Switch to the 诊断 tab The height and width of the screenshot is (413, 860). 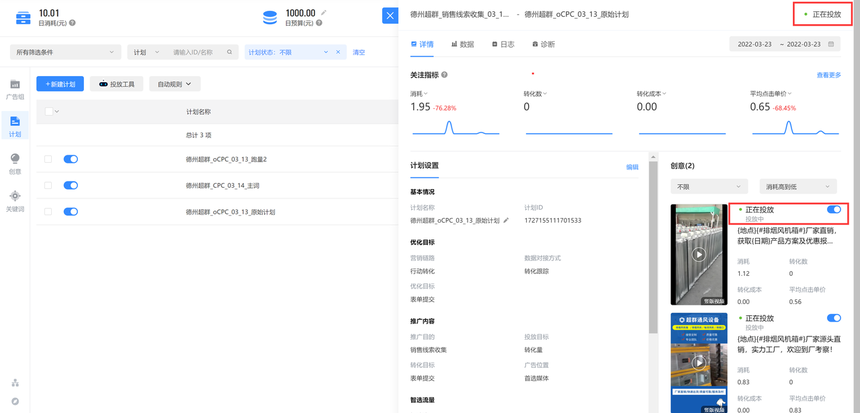[x=542, y=45]
